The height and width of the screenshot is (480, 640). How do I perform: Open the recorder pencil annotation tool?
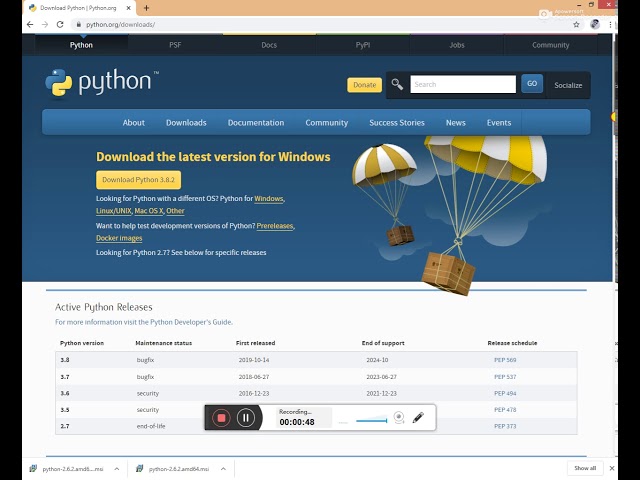(418, 418)
